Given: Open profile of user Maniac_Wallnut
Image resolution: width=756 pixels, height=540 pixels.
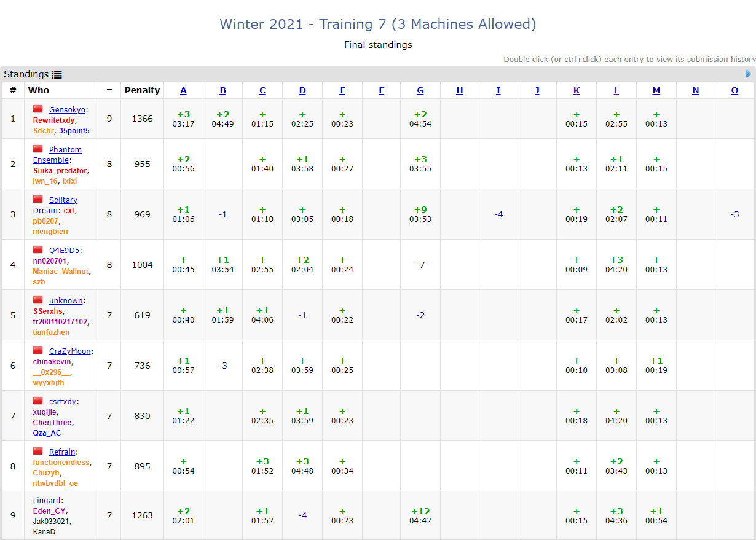Looking at the screenshot, I should (61, 272).
